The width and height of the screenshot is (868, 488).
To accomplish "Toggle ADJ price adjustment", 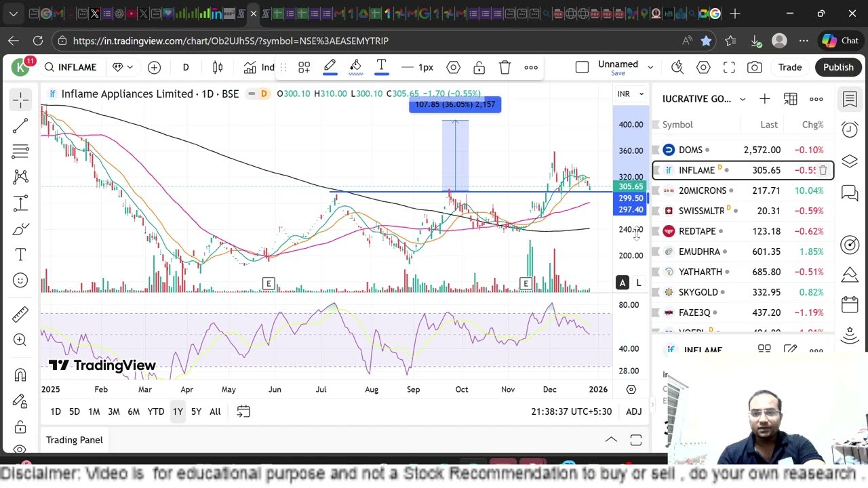I will pos(633,411).
